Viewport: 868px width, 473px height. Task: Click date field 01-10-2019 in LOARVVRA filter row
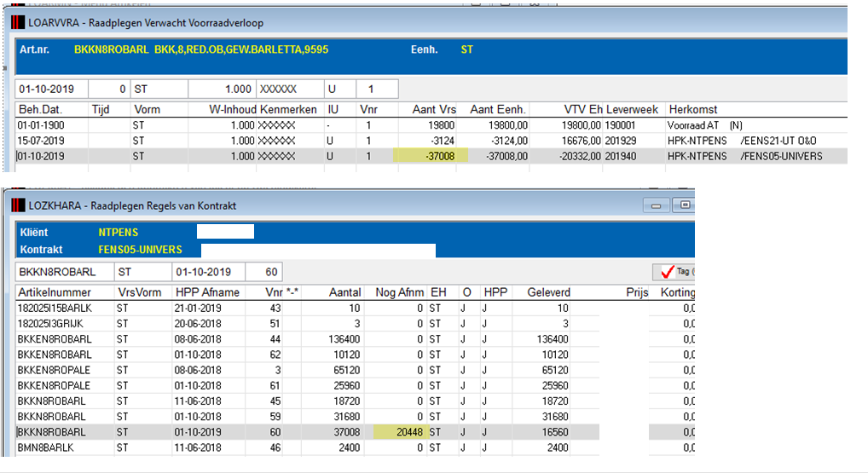tap(51, 89)
